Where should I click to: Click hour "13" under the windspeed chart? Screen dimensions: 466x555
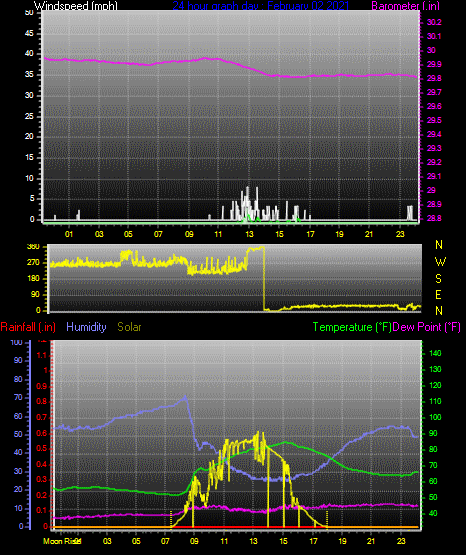pos(249,234)
